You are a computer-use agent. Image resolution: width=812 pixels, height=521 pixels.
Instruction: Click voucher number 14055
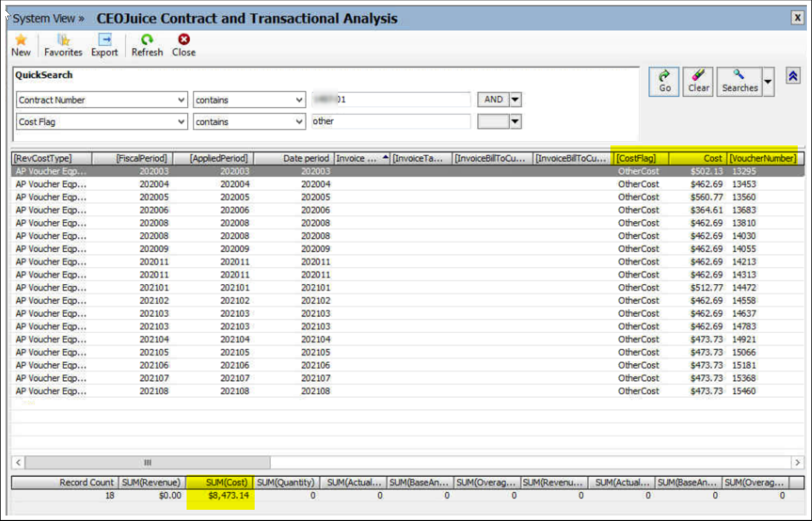[x=744, y=249]
